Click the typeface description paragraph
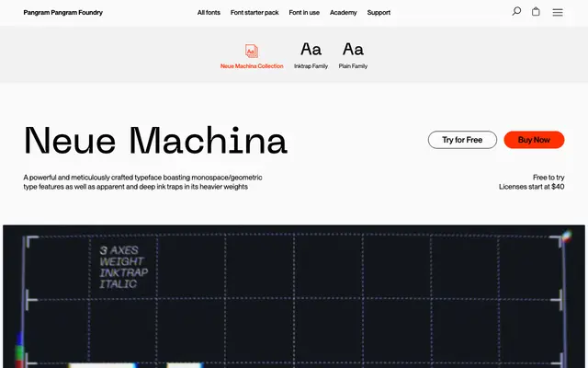Viewport: 588px width, 368px height. tap(143, 182)
